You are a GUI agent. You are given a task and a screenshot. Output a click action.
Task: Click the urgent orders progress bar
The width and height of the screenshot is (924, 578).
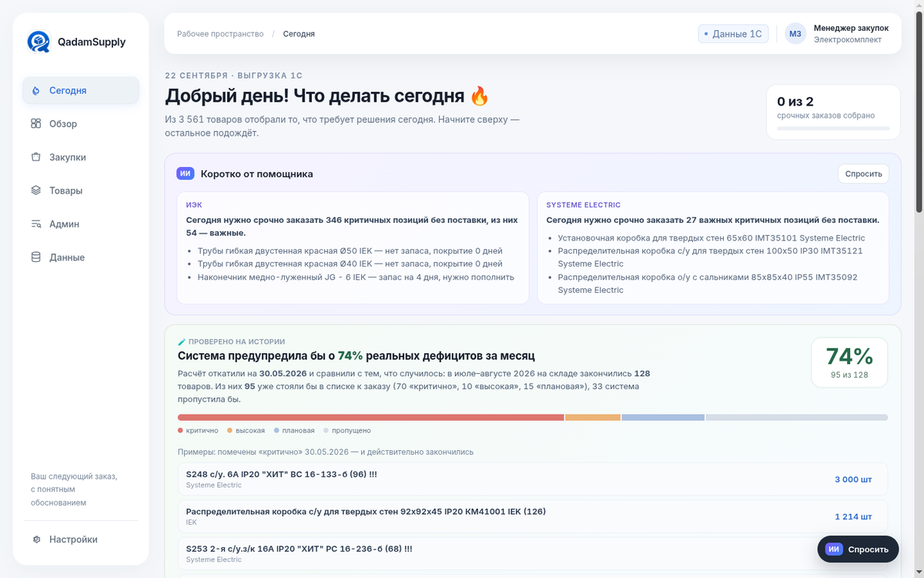coord(833,129)
